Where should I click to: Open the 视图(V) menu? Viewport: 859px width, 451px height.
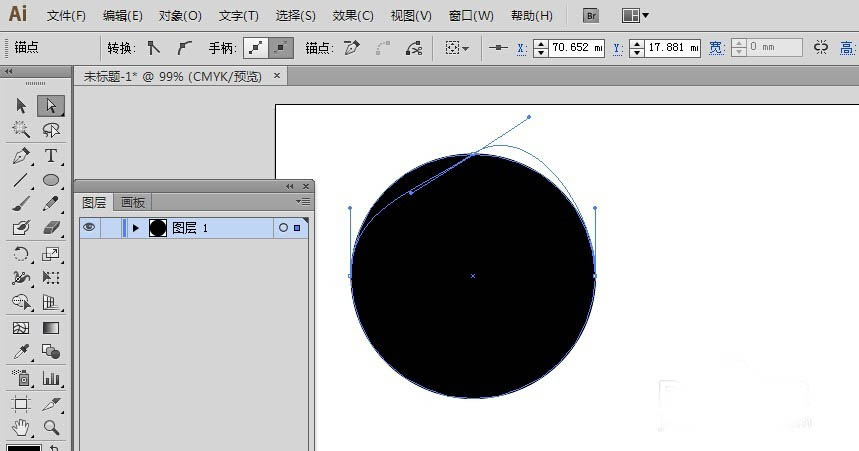click(411, 16)
